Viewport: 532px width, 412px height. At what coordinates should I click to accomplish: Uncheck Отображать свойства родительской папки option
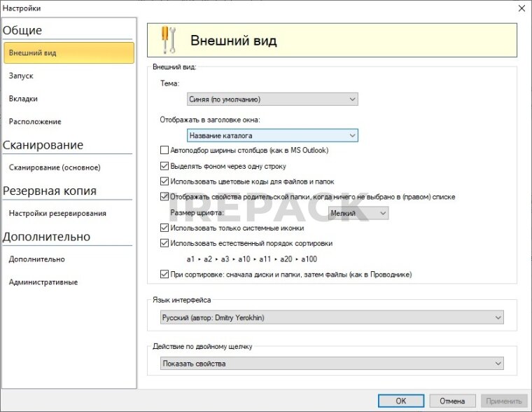click(164, 197)
